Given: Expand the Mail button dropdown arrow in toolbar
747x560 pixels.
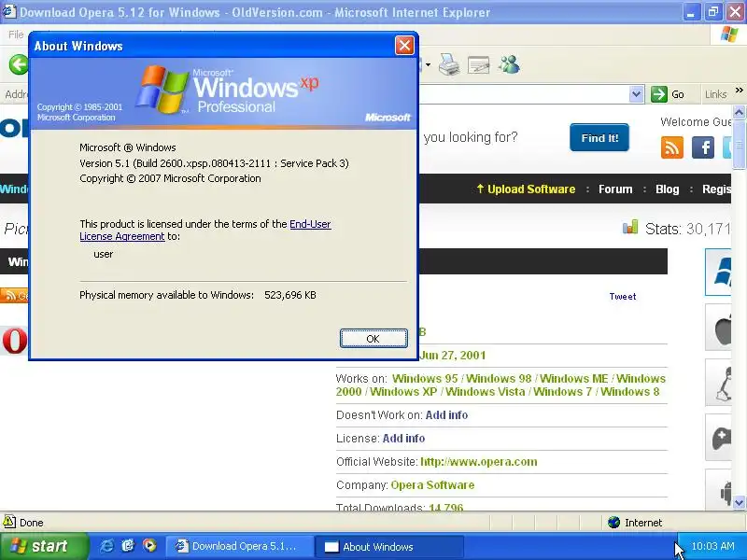Looking at the screenshot, I should coord(428,64).
